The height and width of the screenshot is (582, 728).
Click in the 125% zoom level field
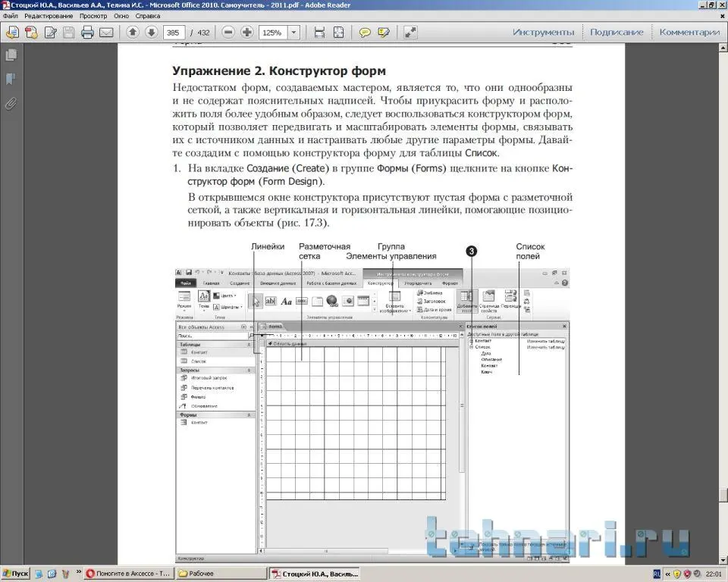click(x=273, y=33)
